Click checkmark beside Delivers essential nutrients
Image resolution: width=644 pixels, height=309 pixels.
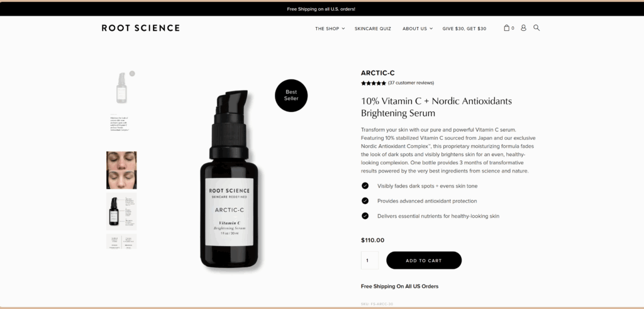pos(365,216)
